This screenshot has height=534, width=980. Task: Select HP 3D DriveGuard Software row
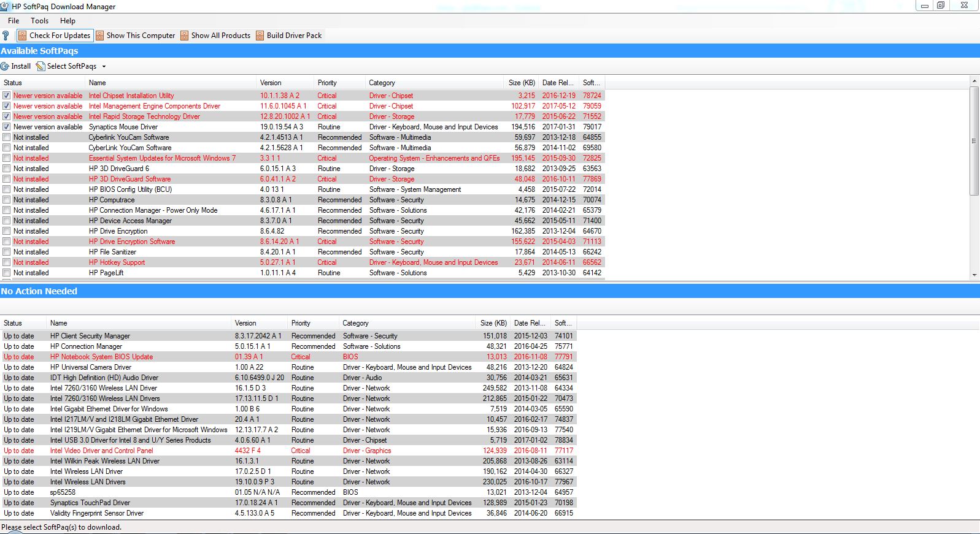303,179
